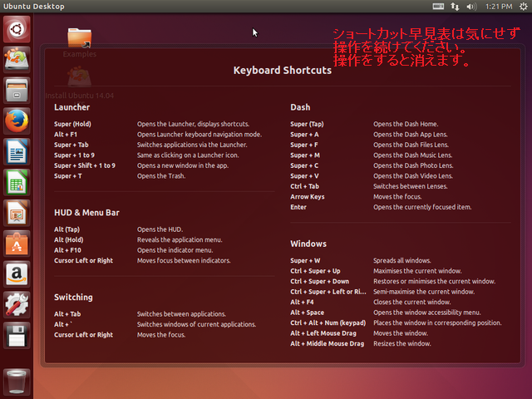Click the Super + Tab shortcut
The height and width of the screenshot is (399, 532).
(71, 145)
